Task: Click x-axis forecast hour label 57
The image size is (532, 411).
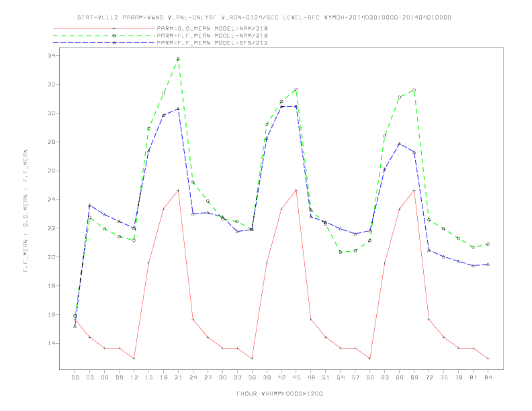Action: click(355, 377)
